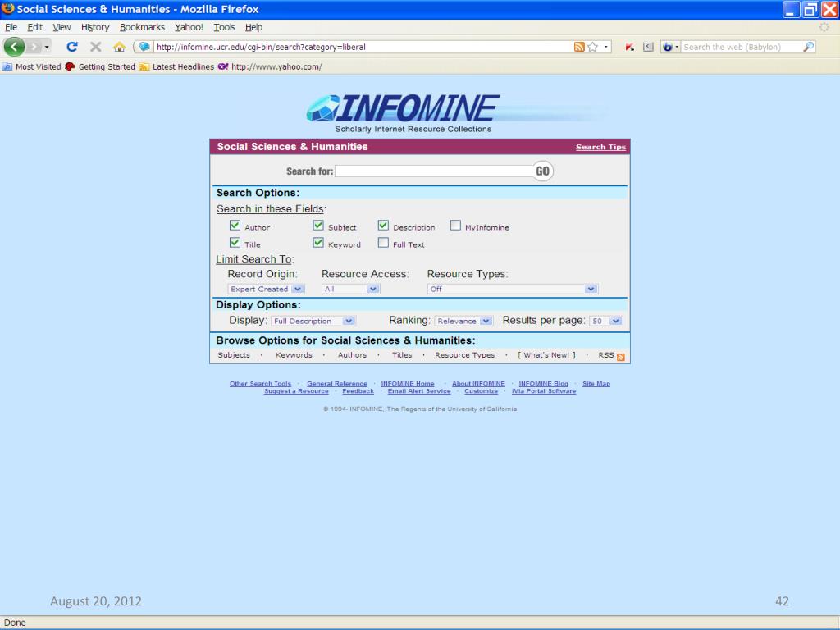
Task: Toggle the Title field checkbox
Action: (x=235, y=242)
